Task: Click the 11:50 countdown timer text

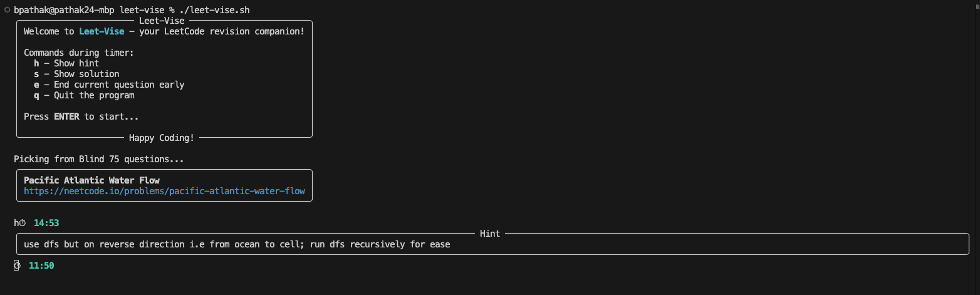Action: pos(41,266)
